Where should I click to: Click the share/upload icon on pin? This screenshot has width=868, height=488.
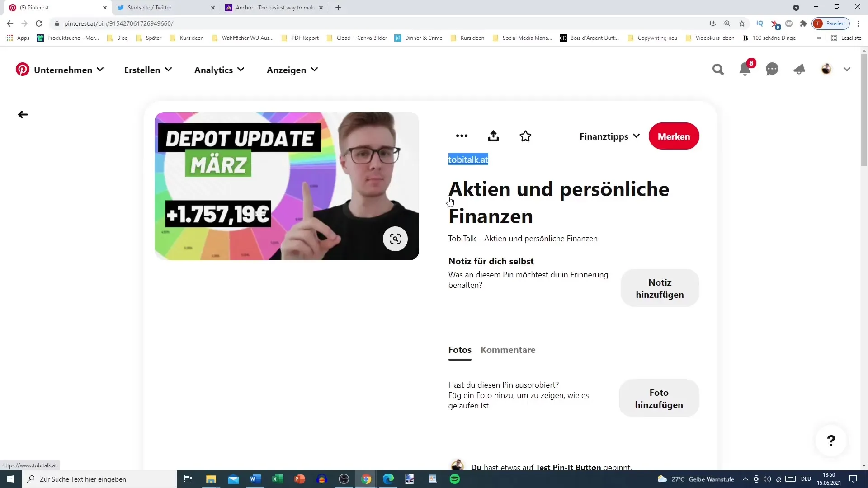click(494, 136)
